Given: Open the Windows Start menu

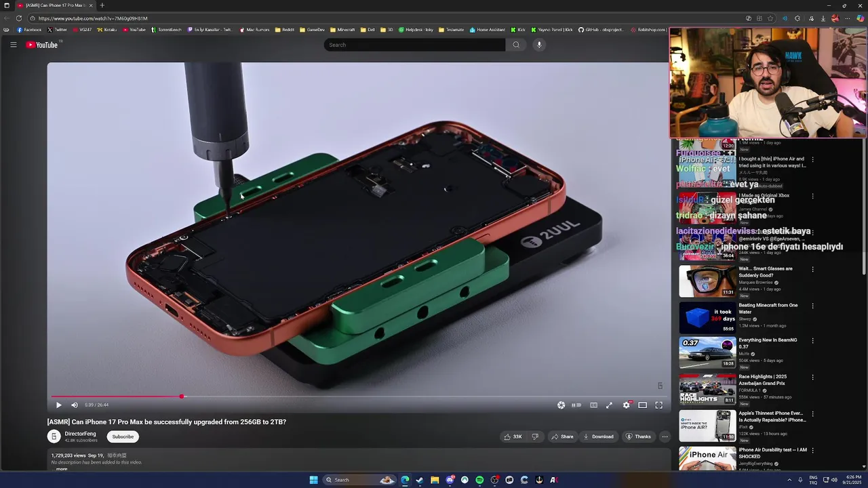Looking at the screenshot, I should coord(313,480).
